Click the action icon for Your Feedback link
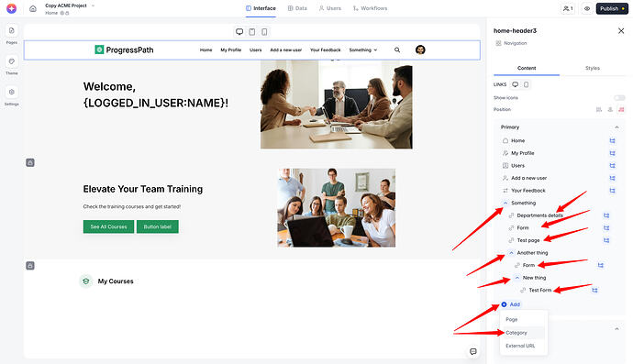633x364 pixels. pos(613,191)
